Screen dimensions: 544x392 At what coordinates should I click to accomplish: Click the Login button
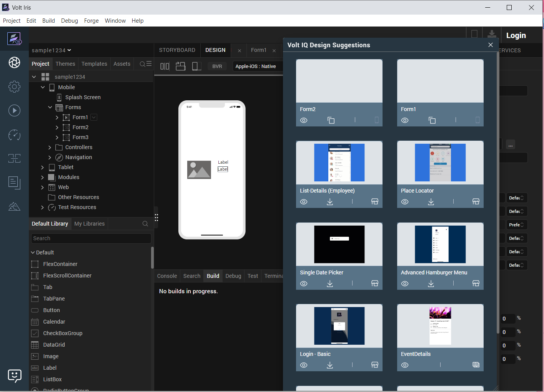click(x=516, y=35)
